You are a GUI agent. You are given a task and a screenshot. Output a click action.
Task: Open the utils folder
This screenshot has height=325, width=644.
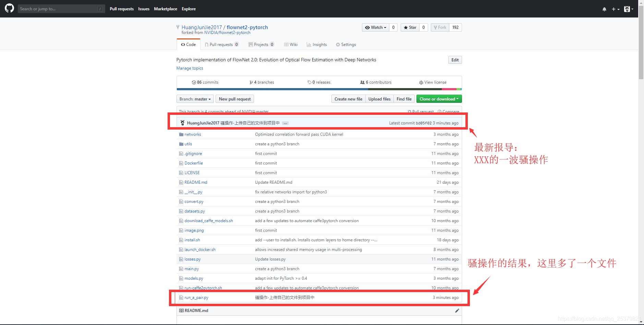coord(188,144)
